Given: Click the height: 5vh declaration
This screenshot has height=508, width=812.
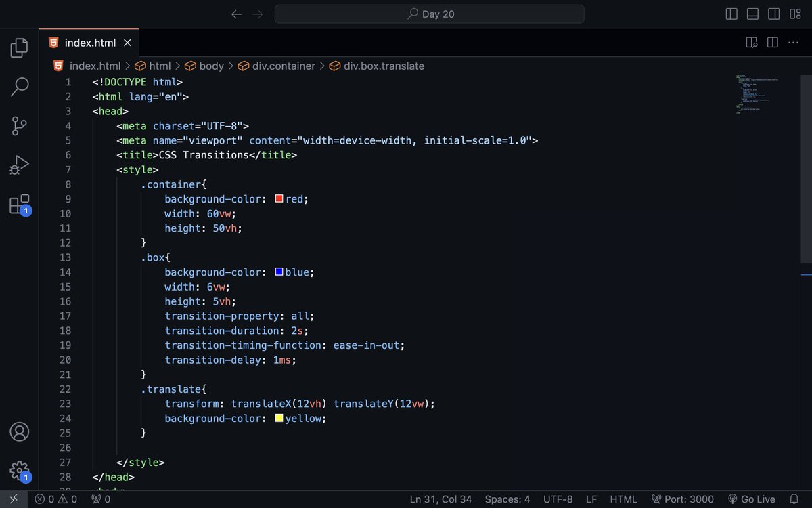Looking at the screenshot, I should (x=201, y=301).
